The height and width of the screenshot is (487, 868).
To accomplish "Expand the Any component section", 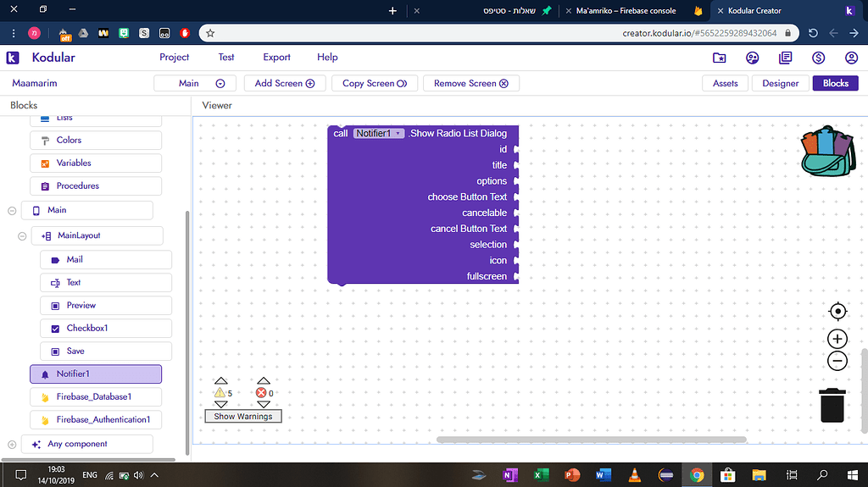I will (12, 445).
